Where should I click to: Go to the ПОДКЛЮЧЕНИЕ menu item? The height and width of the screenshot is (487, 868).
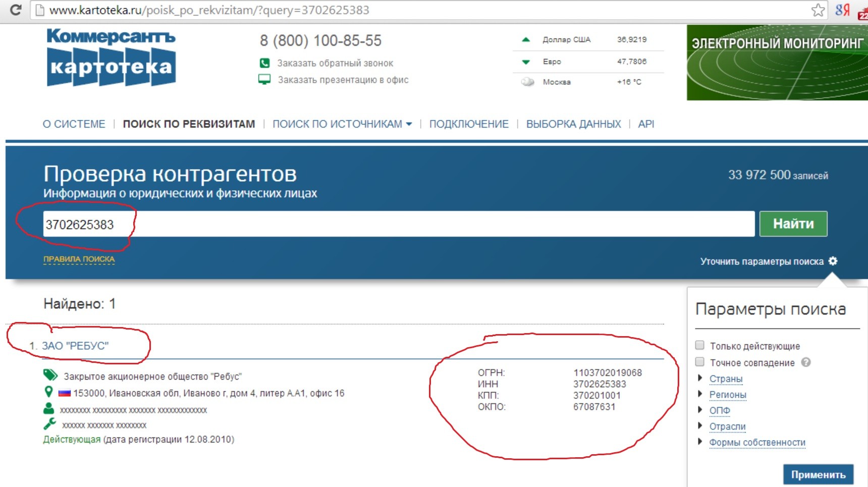point(469,124)
